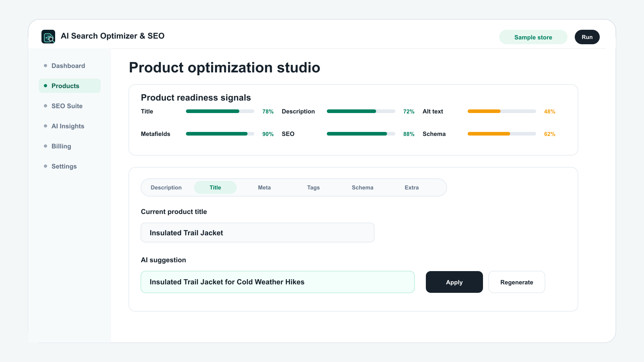Screen dimensions: 644x362
Task: Click the Sample store pill button
Action: [533, 37]
